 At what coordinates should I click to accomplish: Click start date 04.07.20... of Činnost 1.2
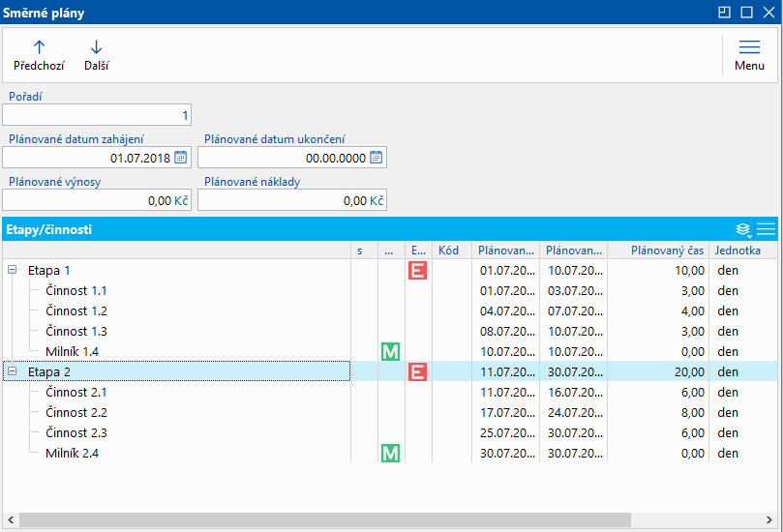pos(507,311)
